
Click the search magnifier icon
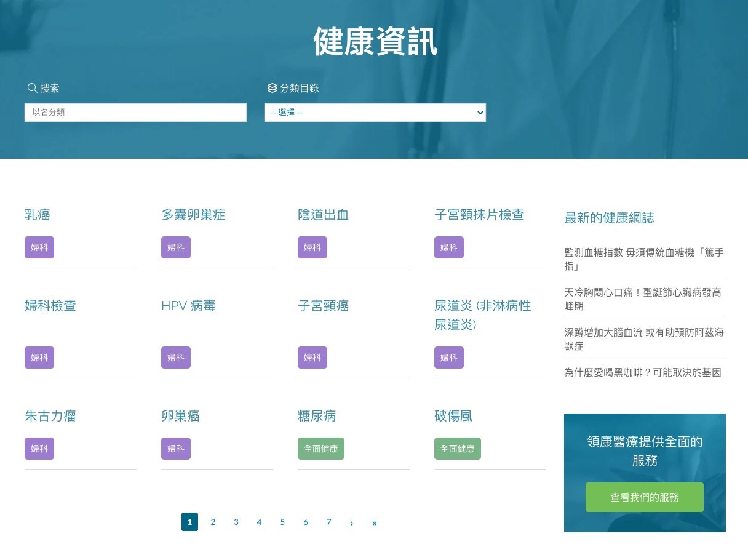[33, 88]
